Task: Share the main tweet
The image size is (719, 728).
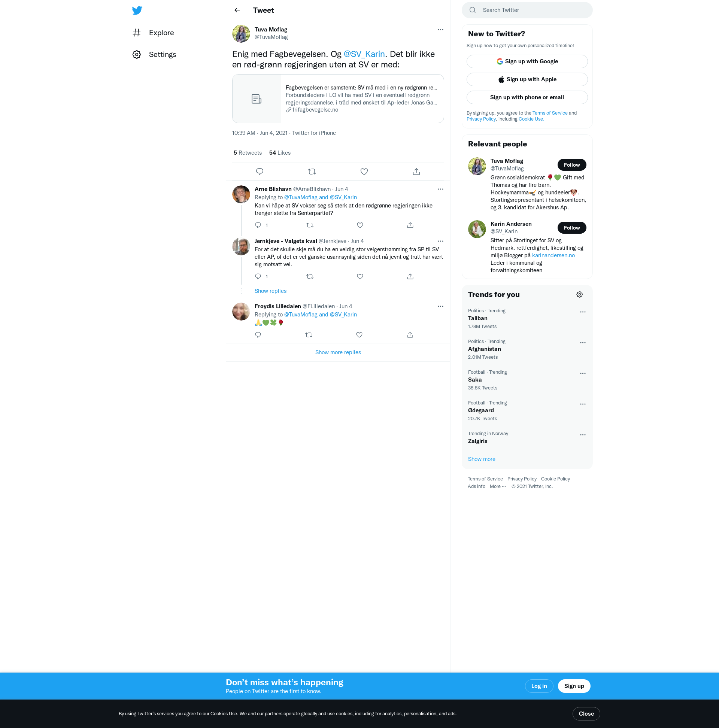Action: [x=416, y=172]
